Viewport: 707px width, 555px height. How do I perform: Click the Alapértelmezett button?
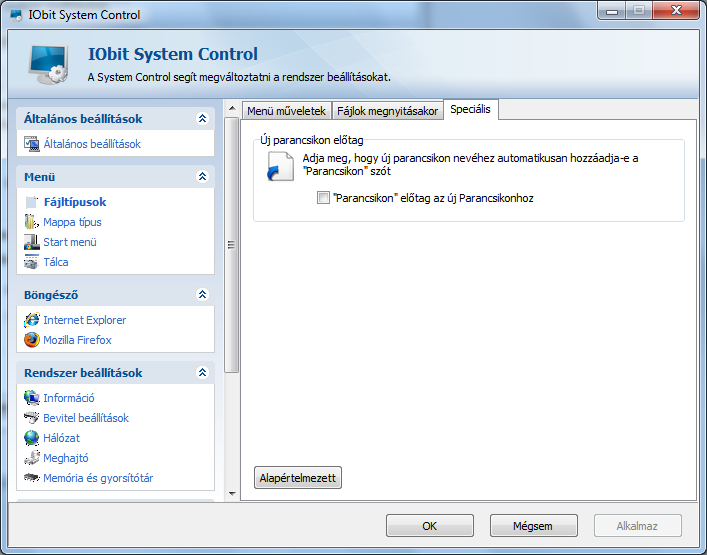click(x=298, y=478)
